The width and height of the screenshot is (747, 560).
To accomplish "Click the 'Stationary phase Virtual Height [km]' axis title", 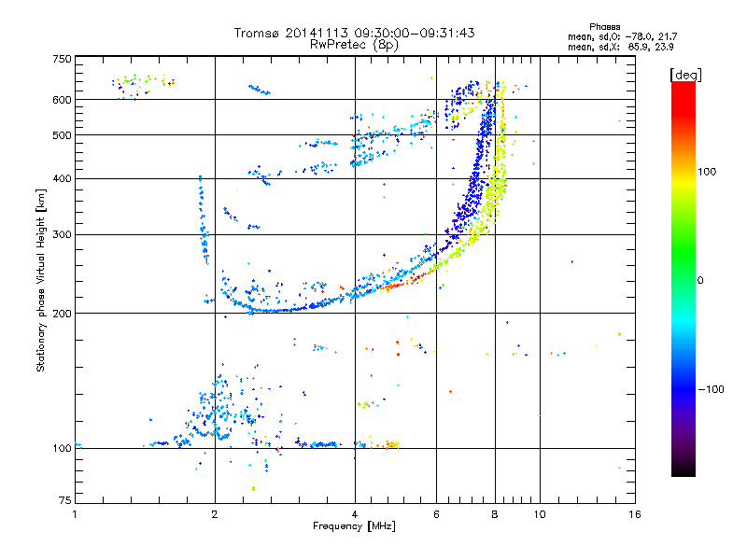I will (41, 280).
